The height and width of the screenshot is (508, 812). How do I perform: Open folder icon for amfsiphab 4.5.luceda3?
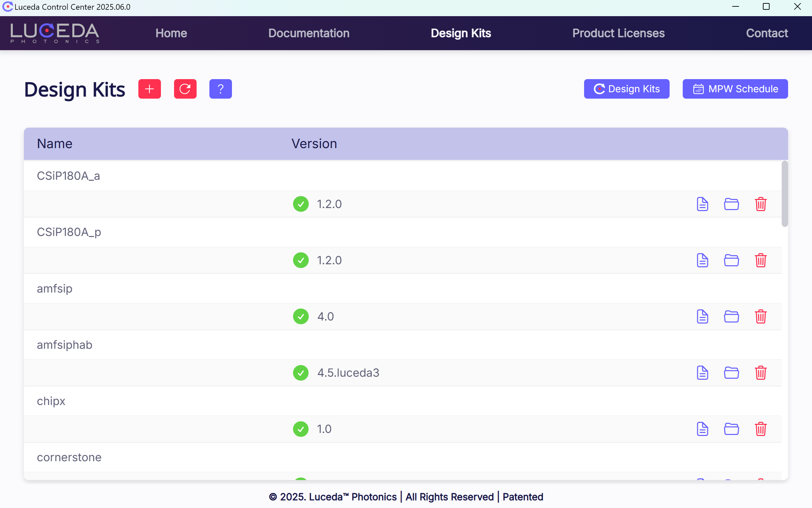click(731, 373)
